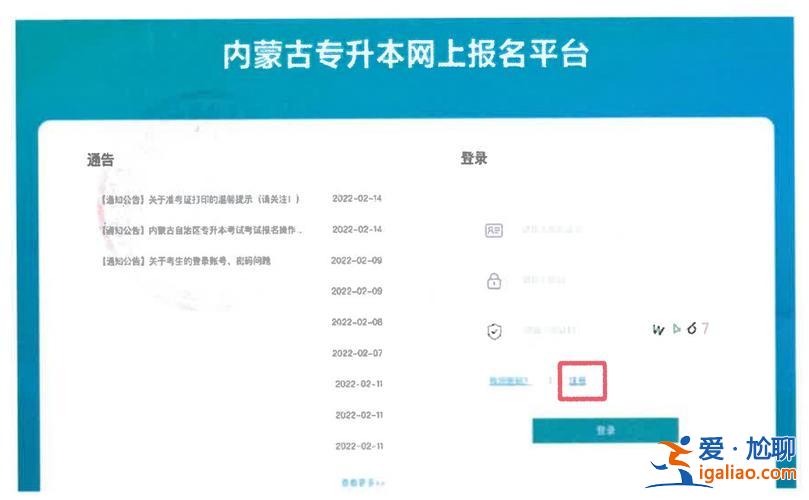Image resolution: width=809 pixels, height=500 pixels.
Task: Open the view more link below notices
Action: [363, 482]
